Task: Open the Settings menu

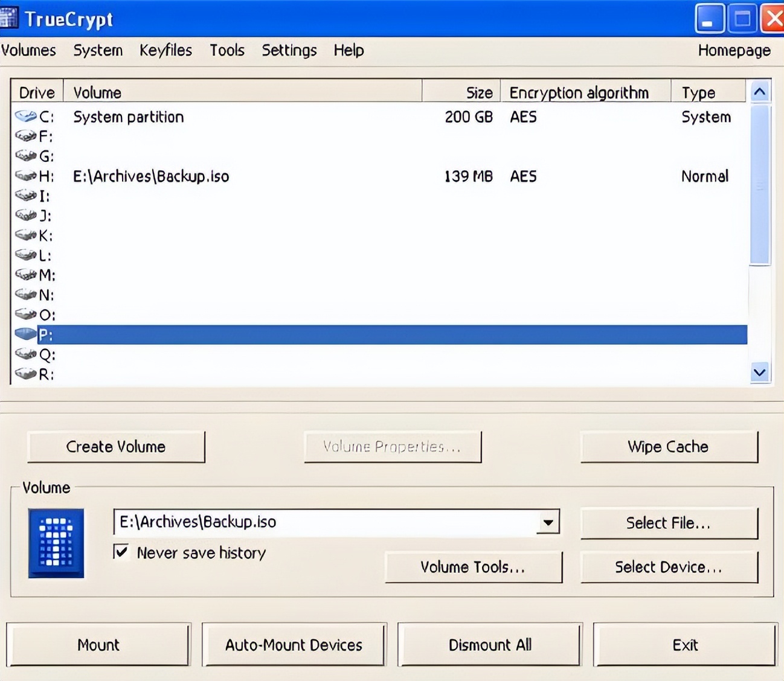Action: point(289,50)
